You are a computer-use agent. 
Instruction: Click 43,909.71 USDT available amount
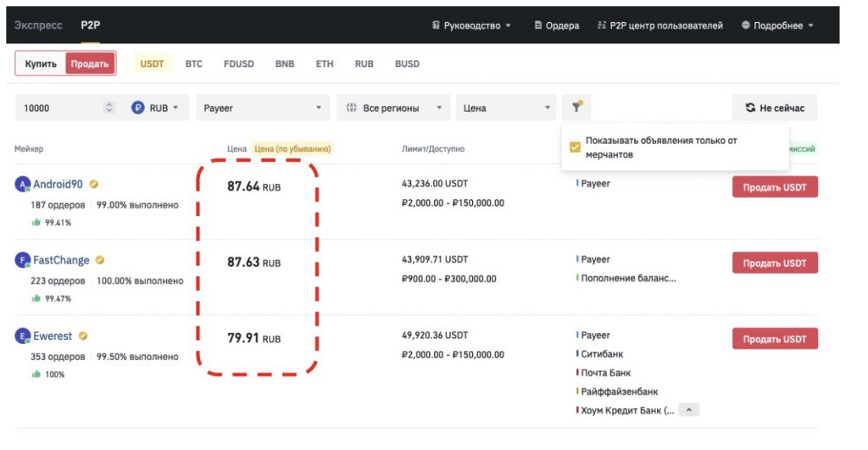435,259
